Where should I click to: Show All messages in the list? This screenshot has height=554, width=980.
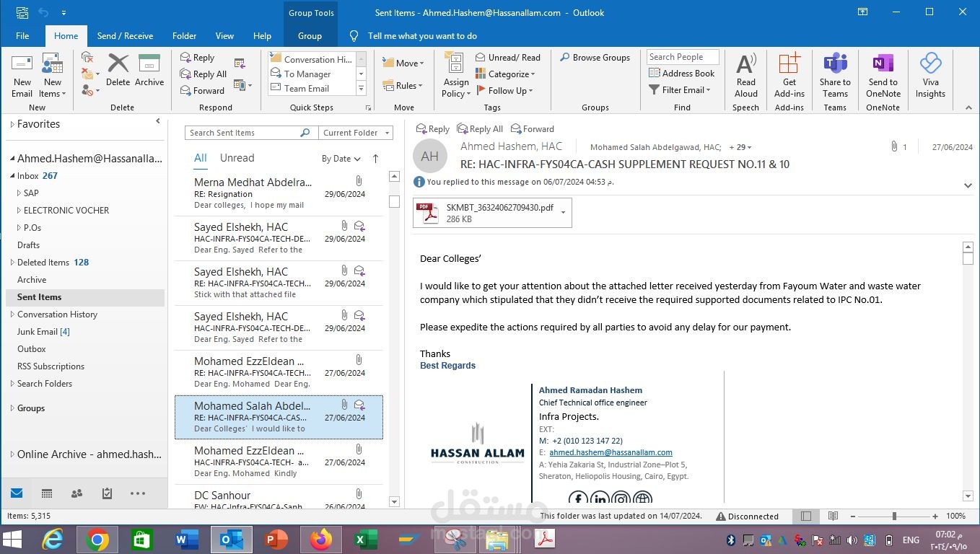pos(200,158)
